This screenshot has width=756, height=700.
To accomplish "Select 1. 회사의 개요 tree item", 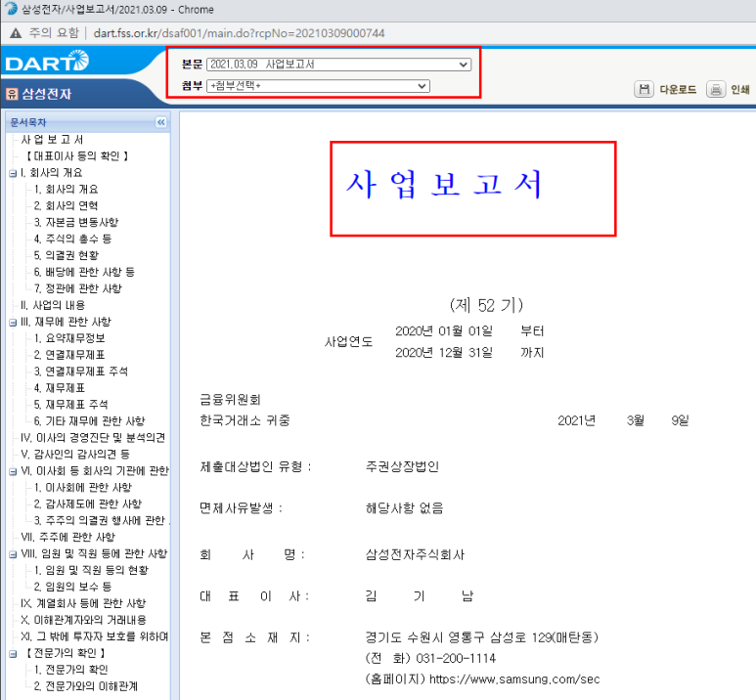I will [67, 189].
